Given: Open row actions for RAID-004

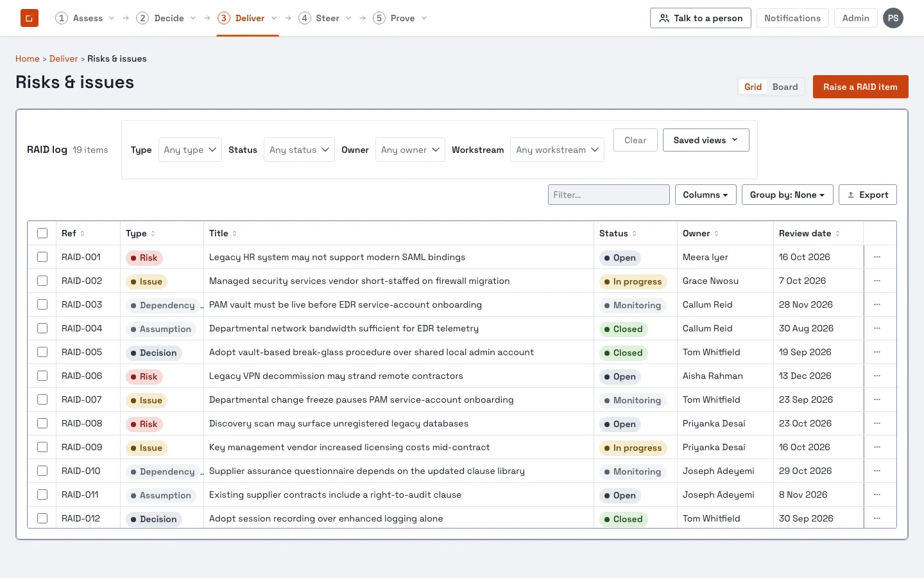Looking at the screenshot, I should (x=877, y=328).
